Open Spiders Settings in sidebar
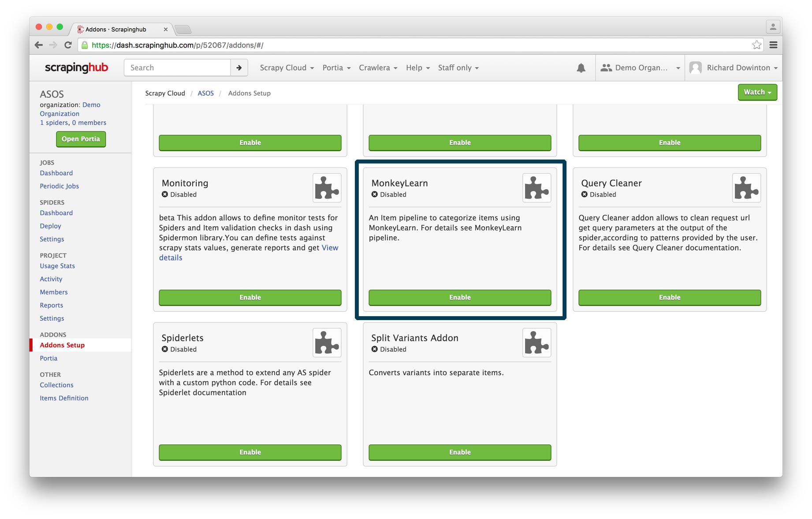The image size is (812, 519). 52,239
